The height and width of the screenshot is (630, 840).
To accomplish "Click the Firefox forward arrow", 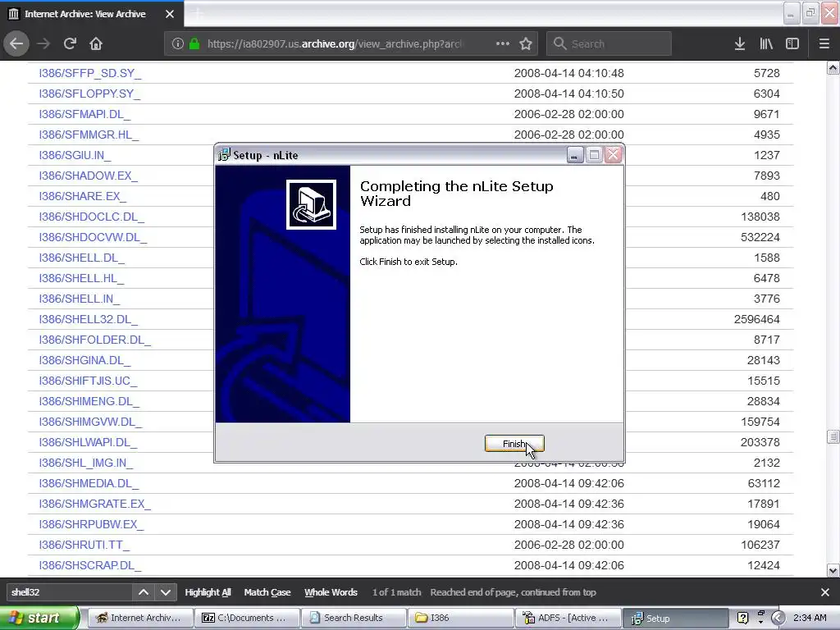I will 43,43.
